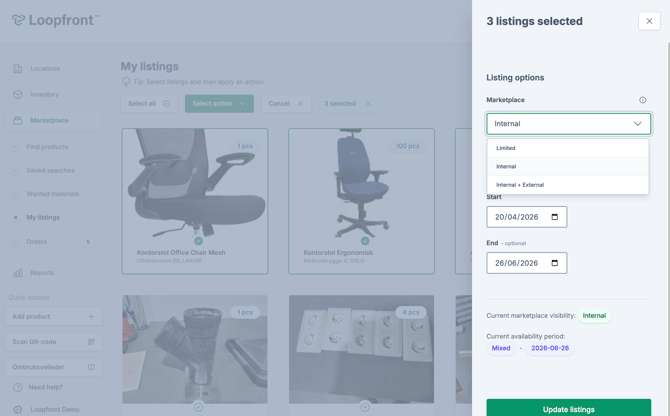Click the Start date input field

click(518, 217)
